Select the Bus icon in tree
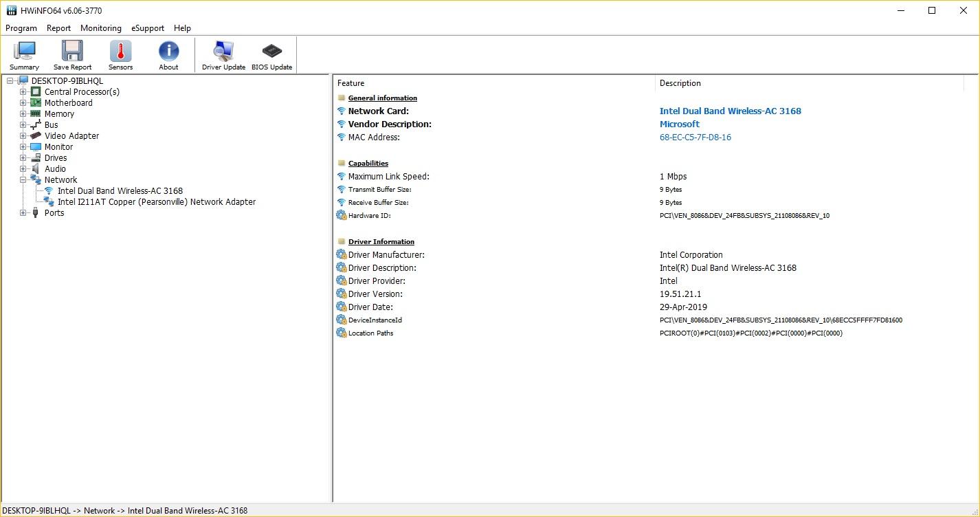980x517 pixels. click(36, 124)
